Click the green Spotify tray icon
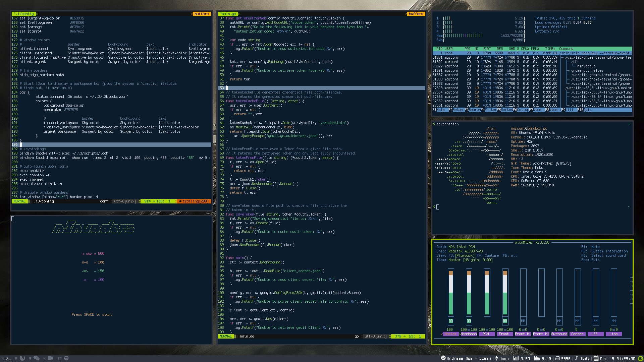Viewport: 644px width, 362px height. coord(640,358)
